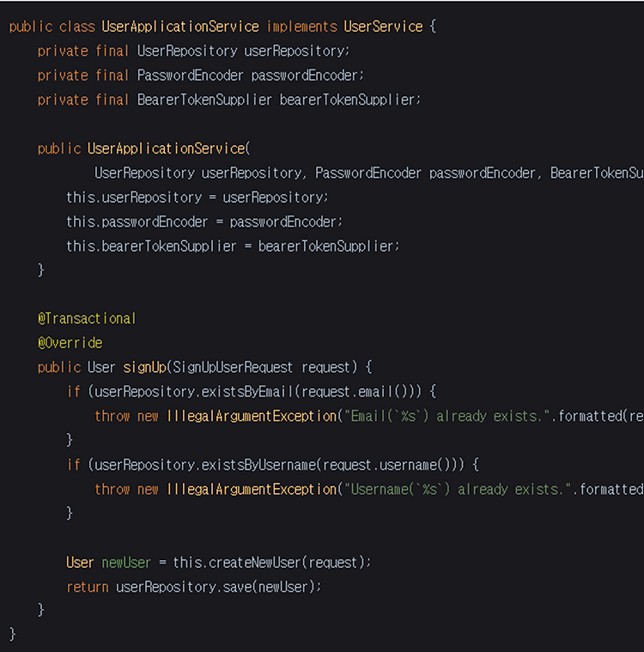Click PasswordEncoder type in field declaration
This screenshot has height=652, width=644.
[x=190, y=76]
